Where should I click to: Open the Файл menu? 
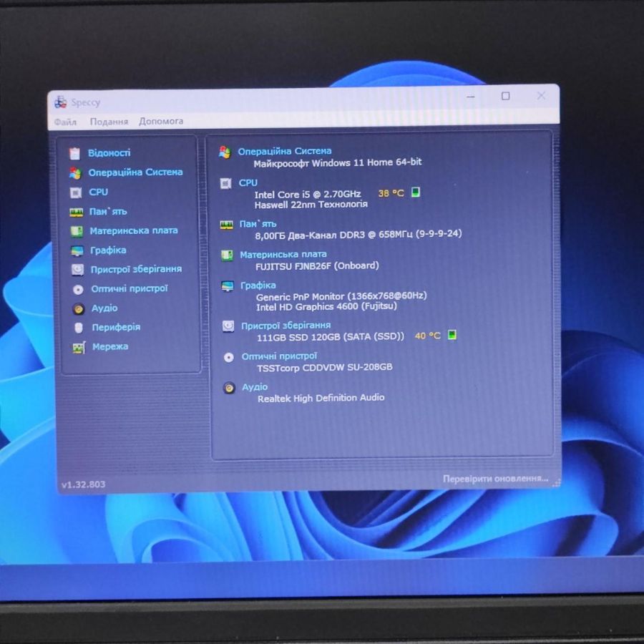pyautogui.click(x=65, y=122)
